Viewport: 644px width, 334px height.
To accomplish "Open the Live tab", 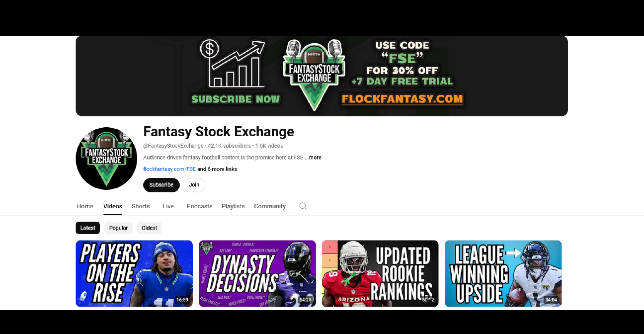I will tap(168, 206).
